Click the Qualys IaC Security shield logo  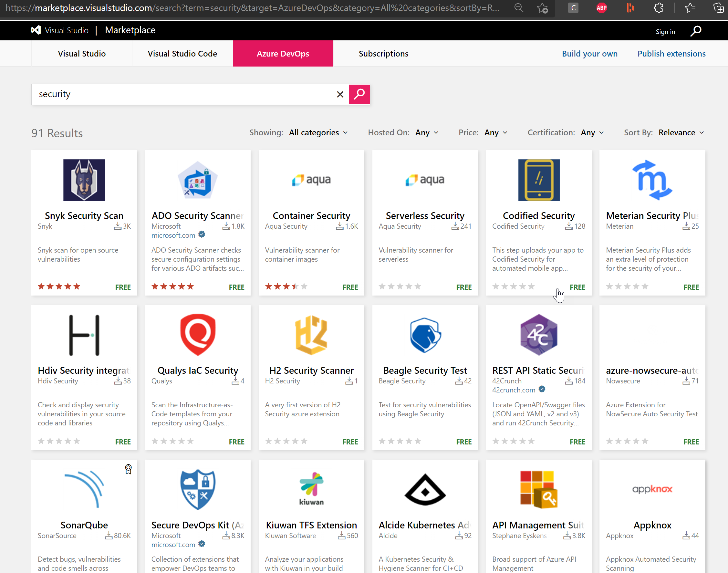198,335
